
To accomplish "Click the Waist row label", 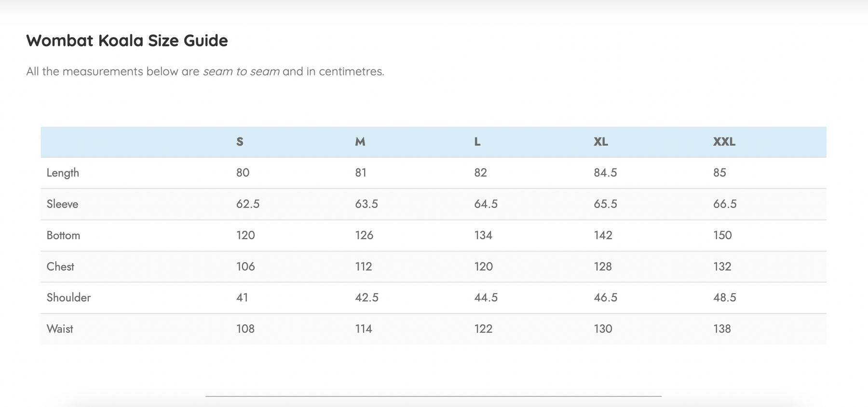I will coord(60,329).
